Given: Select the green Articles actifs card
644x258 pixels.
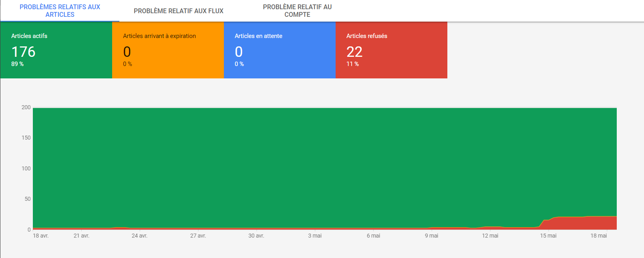Looking at the screenshot, I should (x=56, y=50).
